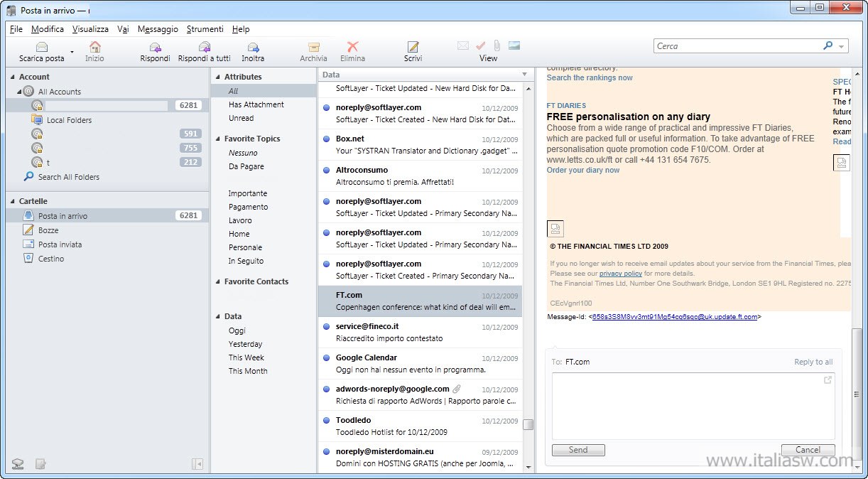Image resolution: width=868 pixels, height=479 pixels.
Task: Click the Bozze drafts icon
Action: click(x=28, y=230)
